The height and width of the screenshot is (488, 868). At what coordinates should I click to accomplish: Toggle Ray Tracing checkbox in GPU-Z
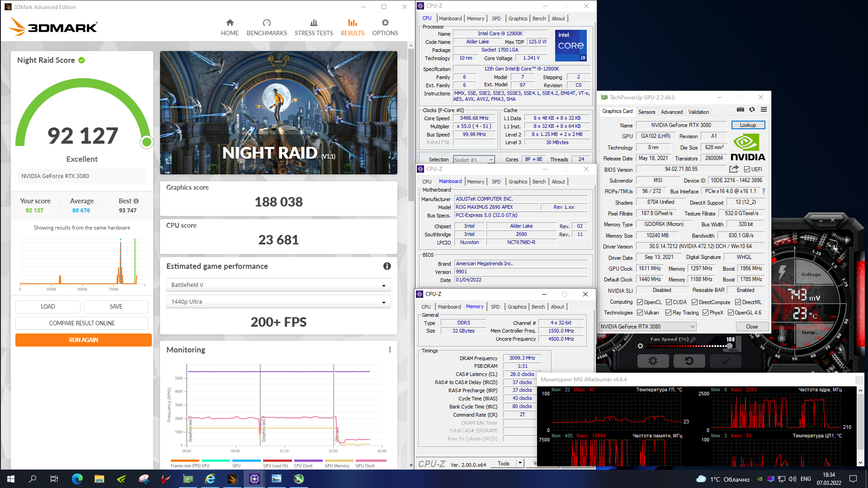point(668,313)
